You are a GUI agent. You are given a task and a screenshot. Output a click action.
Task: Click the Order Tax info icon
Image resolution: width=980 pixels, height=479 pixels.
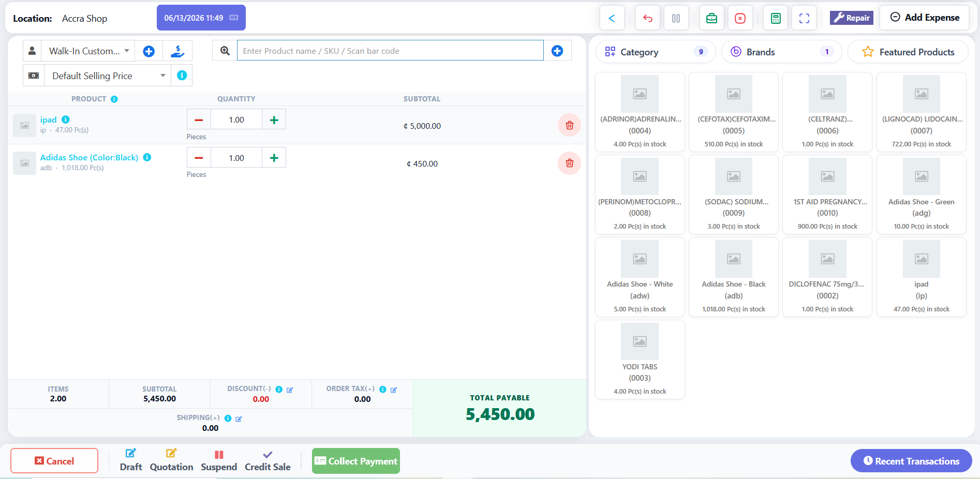(383, 389)
